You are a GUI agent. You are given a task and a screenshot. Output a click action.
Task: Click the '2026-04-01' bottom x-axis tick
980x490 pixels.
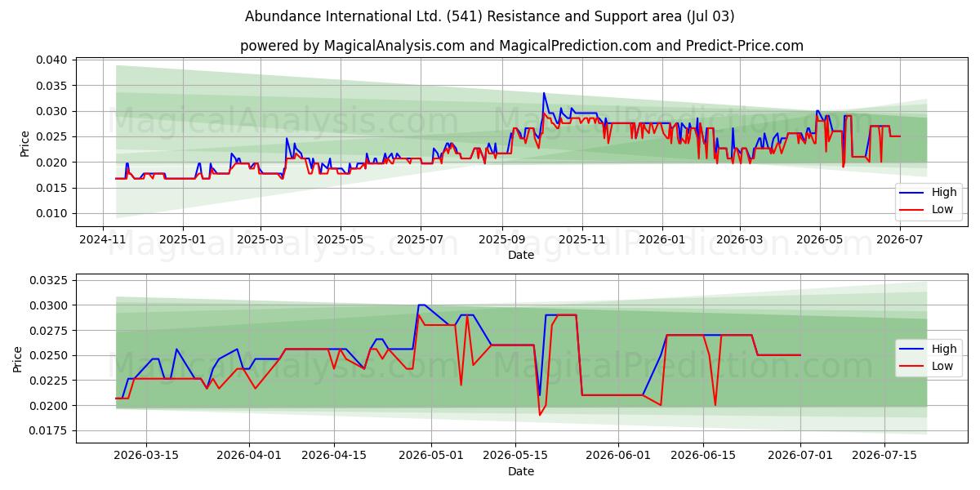coord(250,456)
